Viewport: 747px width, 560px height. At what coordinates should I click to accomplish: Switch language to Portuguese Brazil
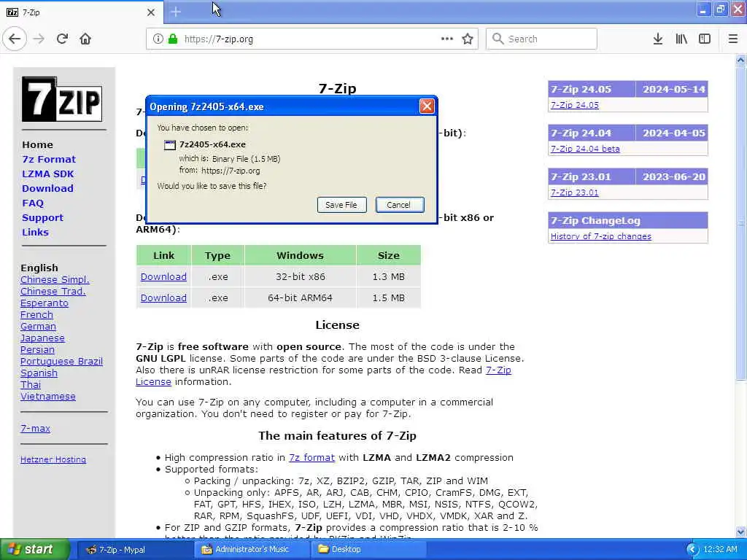click(61, 361)
